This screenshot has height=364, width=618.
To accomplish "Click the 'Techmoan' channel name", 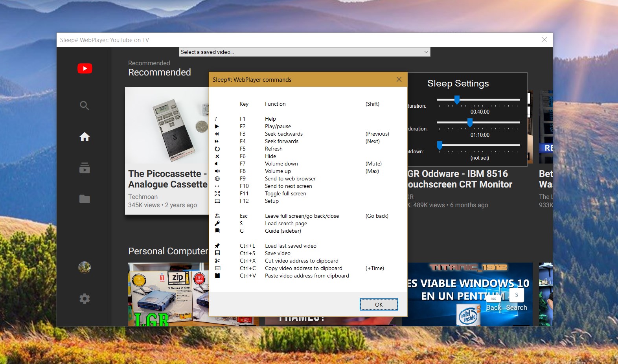I will pos(143,197).
